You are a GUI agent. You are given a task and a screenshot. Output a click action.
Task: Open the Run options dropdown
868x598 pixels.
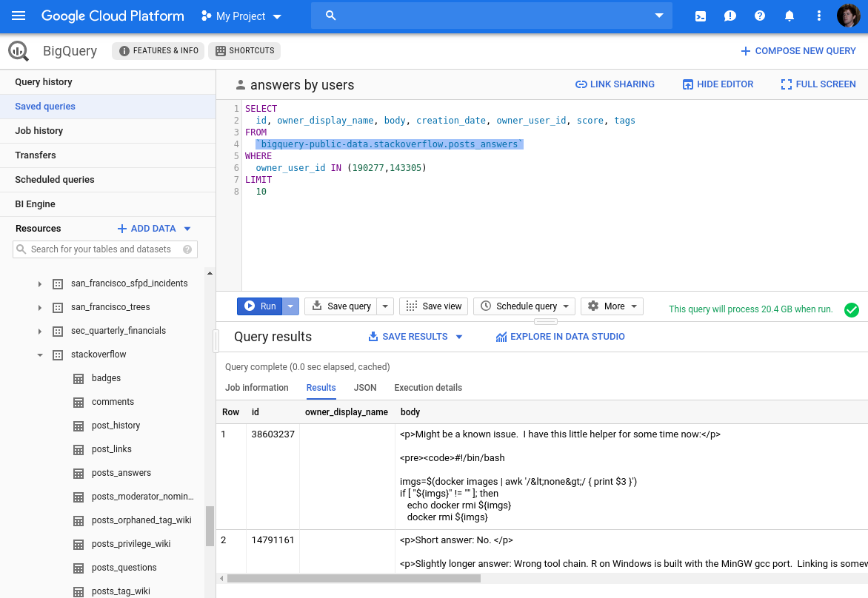tap(290, 306)
